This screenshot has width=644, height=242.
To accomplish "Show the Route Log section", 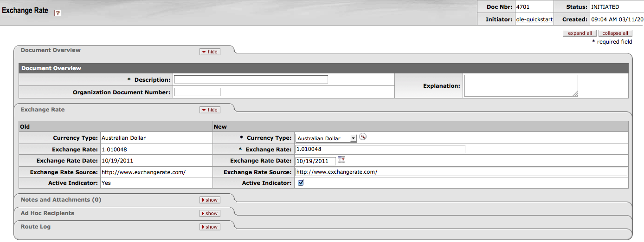I will point(210,227).
